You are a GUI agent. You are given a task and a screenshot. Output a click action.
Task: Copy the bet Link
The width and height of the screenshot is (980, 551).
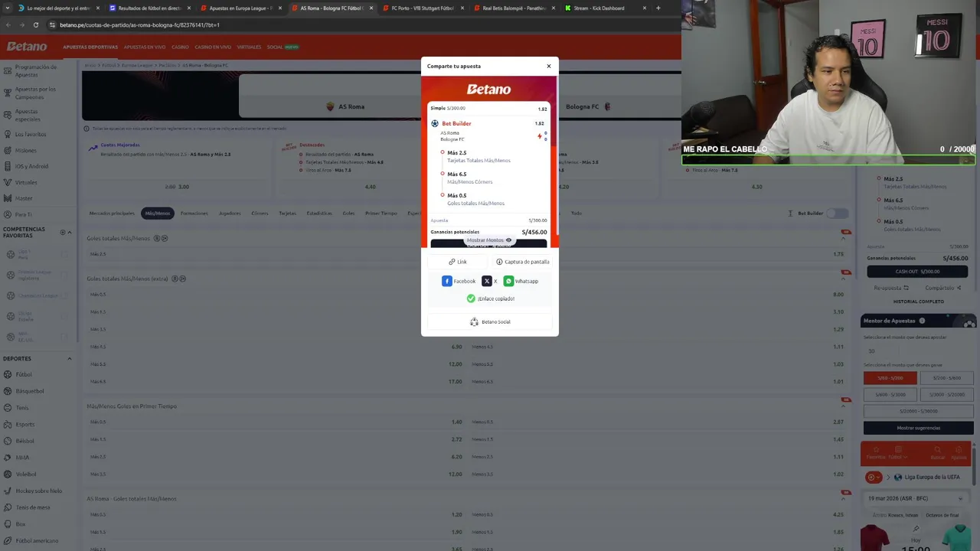[458, 262]
